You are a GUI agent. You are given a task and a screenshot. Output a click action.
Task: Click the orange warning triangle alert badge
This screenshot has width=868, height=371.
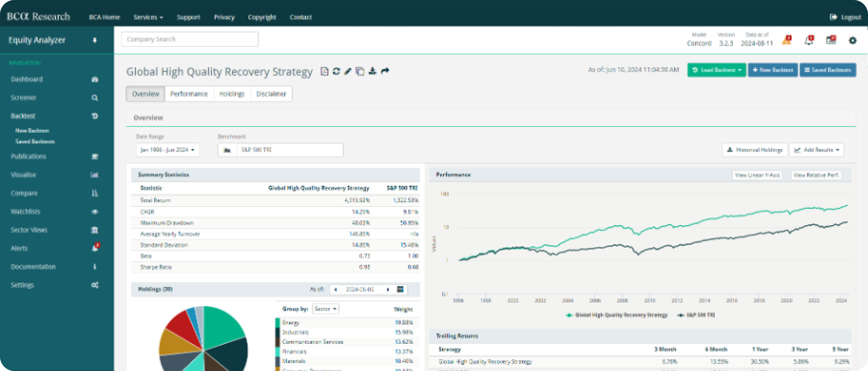(x=785, y=40)
